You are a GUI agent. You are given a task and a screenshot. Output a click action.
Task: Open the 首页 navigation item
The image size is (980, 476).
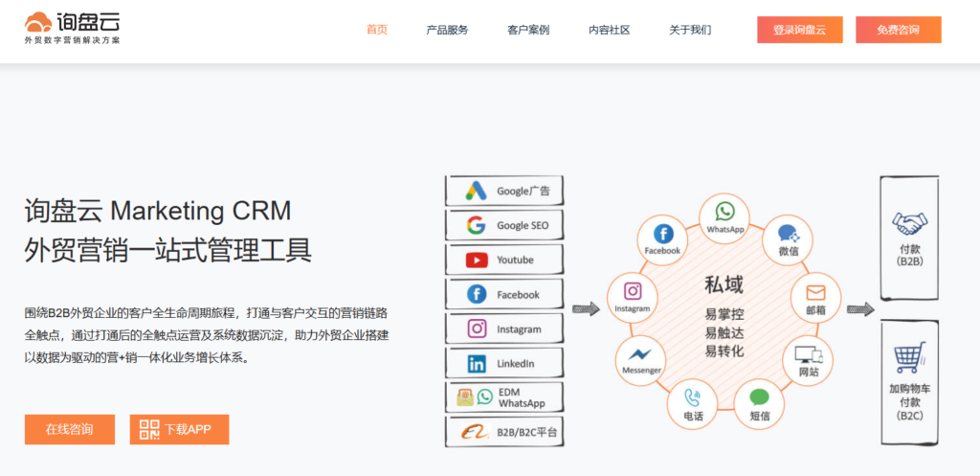point(377,30)
